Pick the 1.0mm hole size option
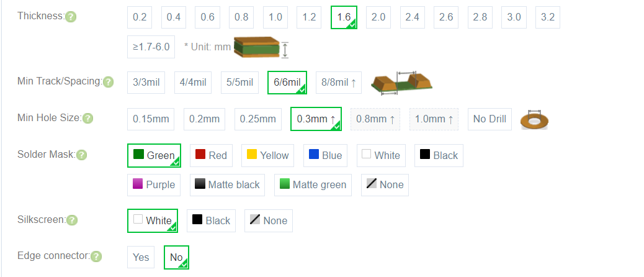Viewport: 644px width, 277px height. coord(434,119)
